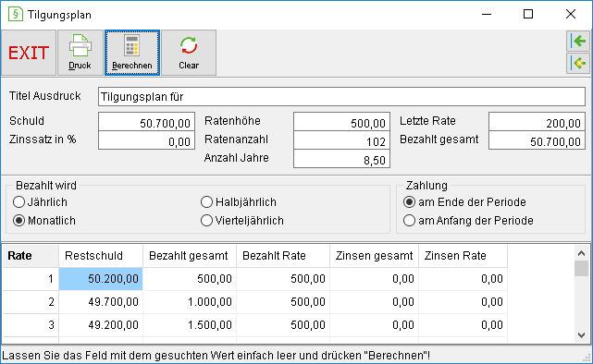
Task: Click the Zinssatz in % field
Action: click(x=146, y=140)
